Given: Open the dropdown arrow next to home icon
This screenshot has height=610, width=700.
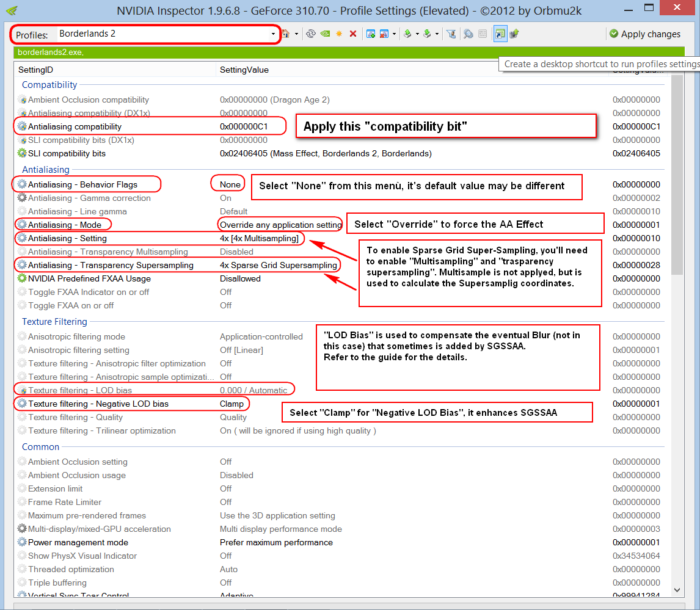Looking at the screenshot, I should [x=296, y=34].
